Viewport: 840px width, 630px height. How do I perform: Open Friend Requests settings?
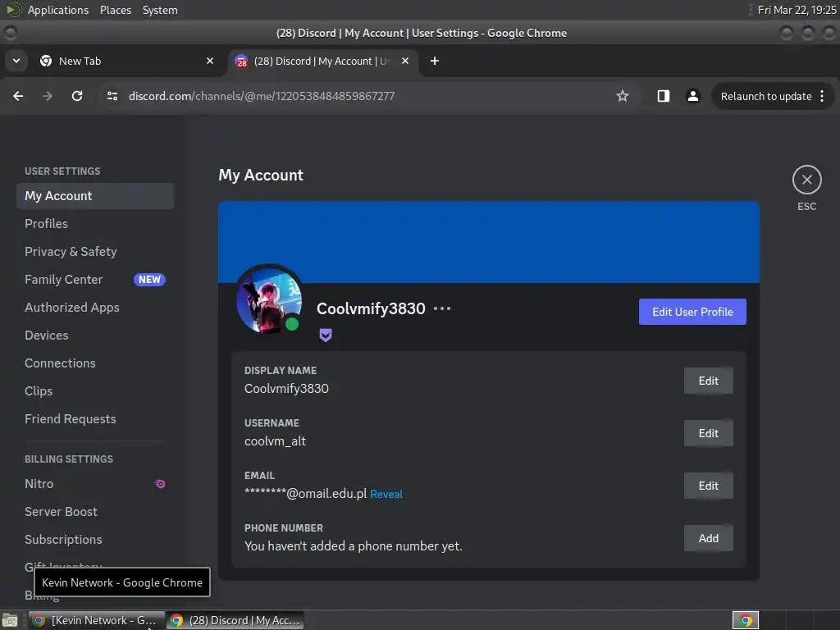(x=95, y=419)
